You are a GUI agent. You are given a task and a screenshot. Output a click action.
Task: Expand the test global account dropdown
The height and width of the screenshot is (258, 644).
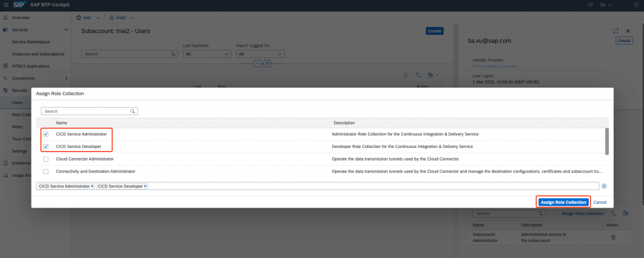pyautogui.click(x=97, y=18)
